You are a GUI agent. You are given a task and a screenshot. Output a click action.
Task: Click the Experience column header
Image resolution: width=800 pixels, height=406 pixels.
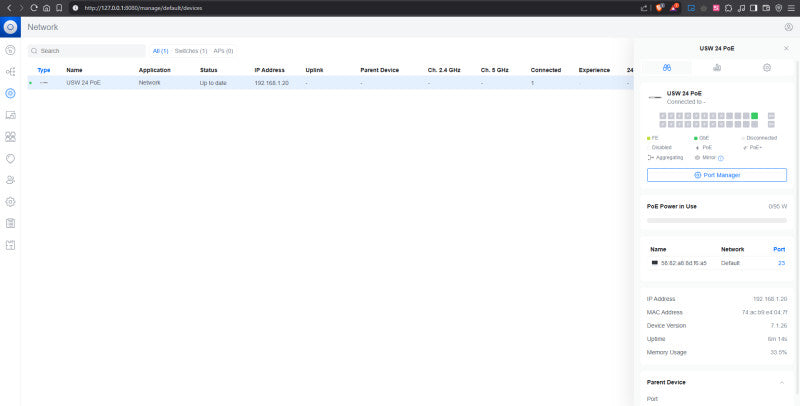coord(594,70)
